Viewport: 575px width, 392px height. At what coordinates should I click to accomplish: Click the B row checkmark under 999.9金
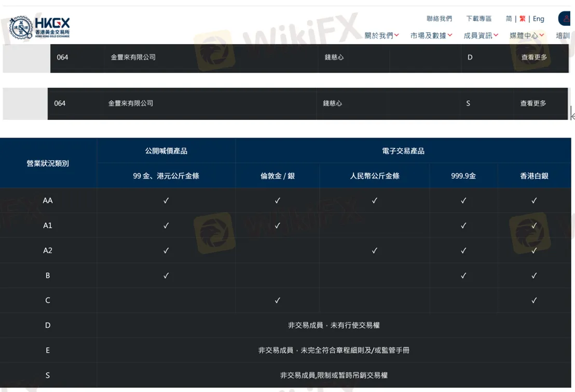coord(463,275)
